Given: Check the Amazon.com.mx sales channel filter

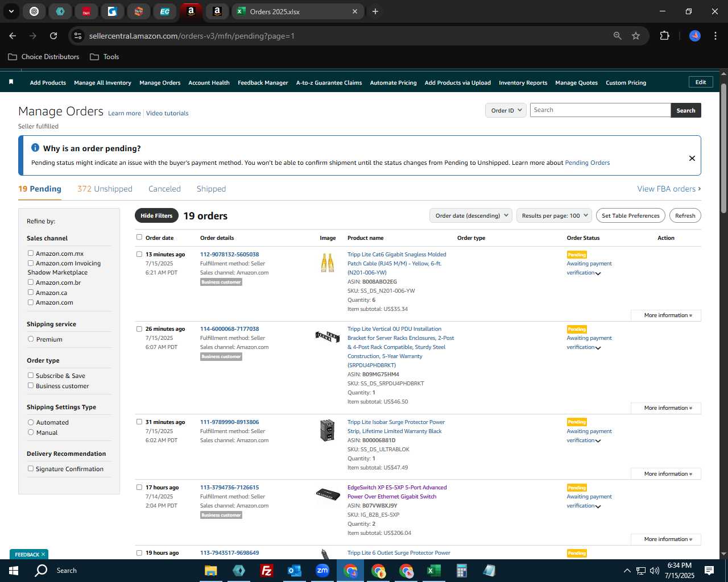Looking at the screenshot, I should [x=31, y=253].
